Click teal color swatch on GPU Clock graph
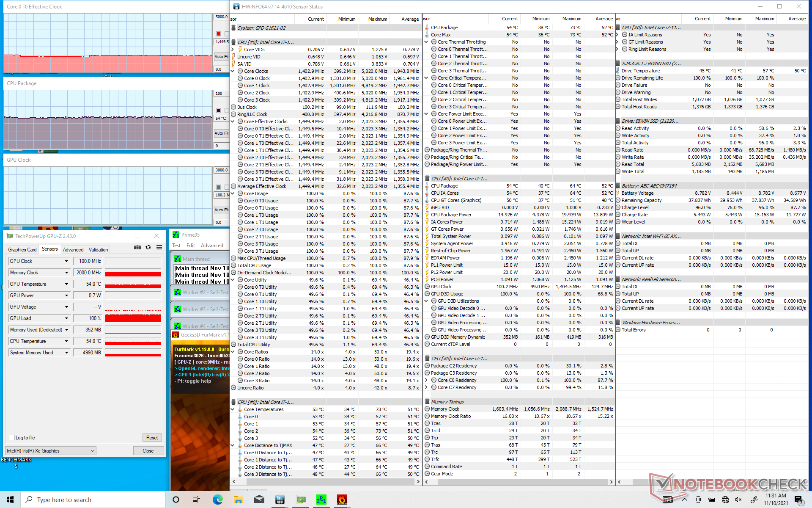Screen dimensions: 812x508 click(x=218, y=187)
